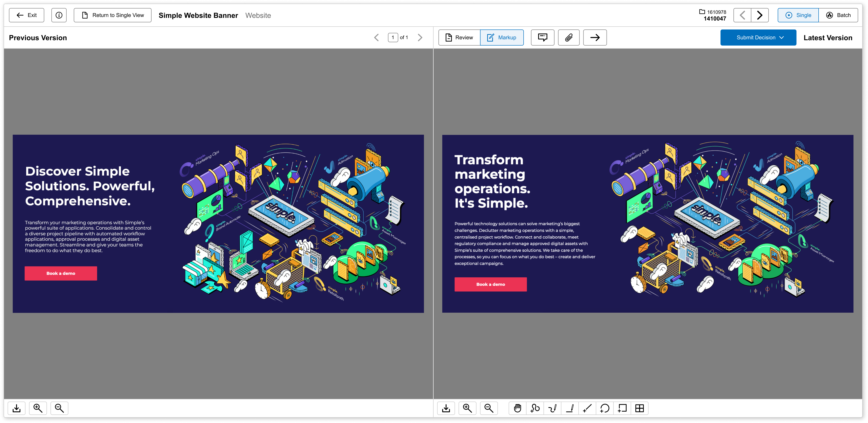This screenshot has width=868, height=423.
Task: Select the underline pen tool
Action: 570,408
